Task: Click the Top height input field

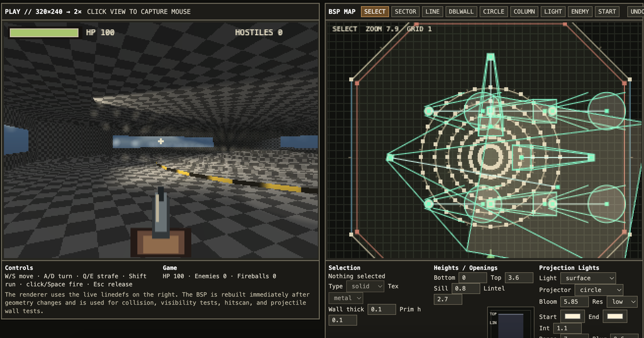Action: point(519,278)
